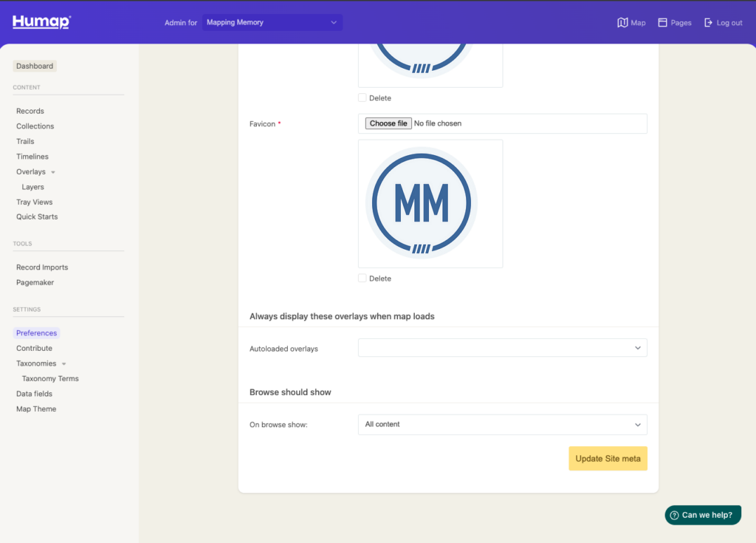The image size is (756, 543).
Task: Click the help question mark icon
Action: (674, 515)
